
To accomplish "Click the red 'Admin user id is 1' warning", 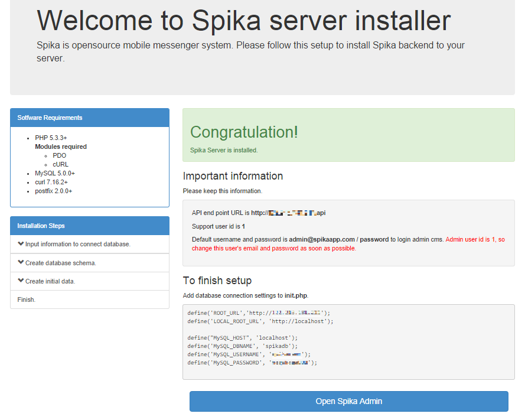I will 348,244.
